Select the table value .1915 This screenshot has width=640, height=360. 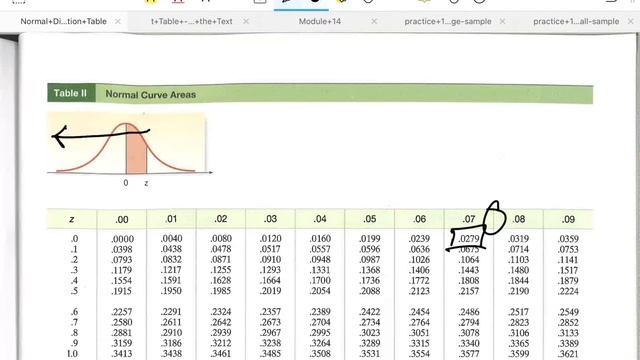coord(122,291)
